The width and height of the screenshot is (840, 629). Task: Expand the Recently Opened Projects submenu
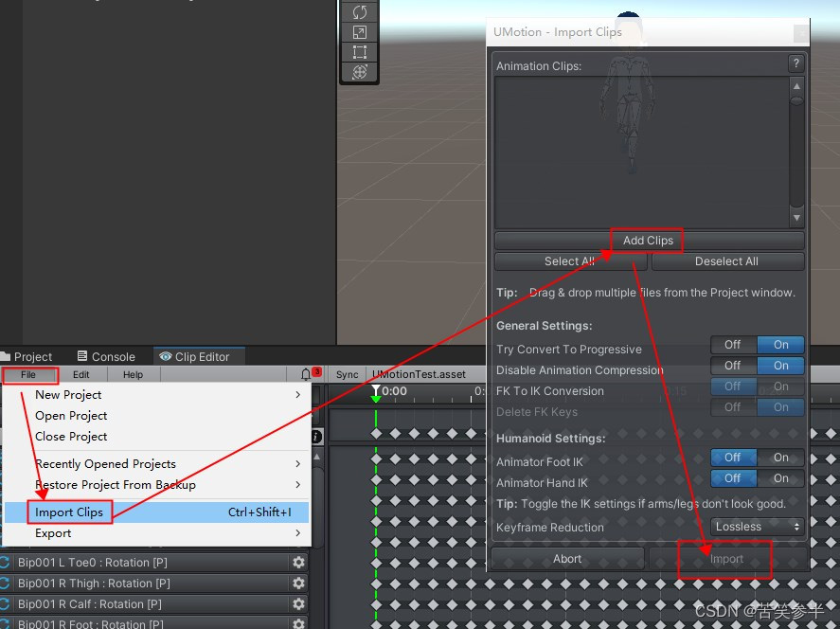click(104, 463)
